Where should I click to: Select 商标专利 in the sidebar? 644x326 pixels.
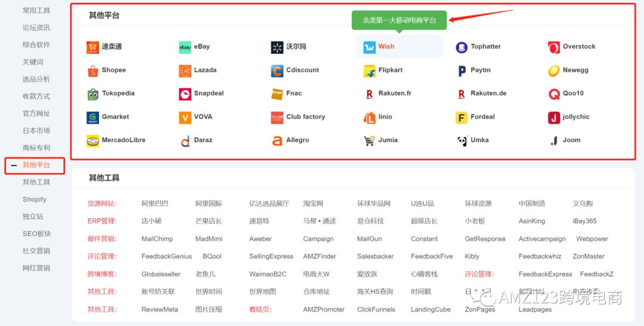[36, 147]
